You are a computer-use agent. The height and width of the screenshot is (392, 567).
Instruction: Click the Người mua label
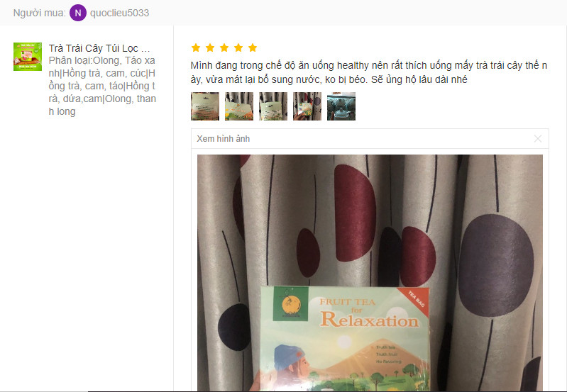coord(40,13)
